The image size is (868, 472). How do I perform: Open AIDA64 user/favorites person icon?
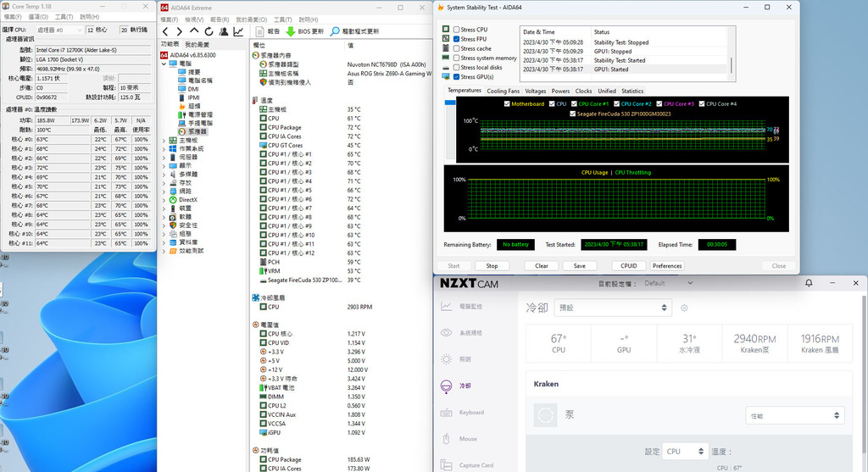pos(224,31)
